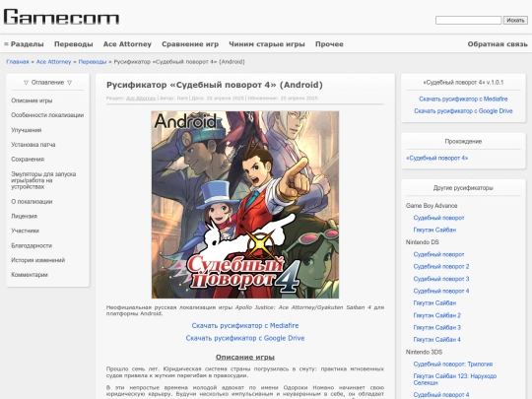Collapse the Оглавление contents panel
Screen dimensions: 532x399
point(48,83)
